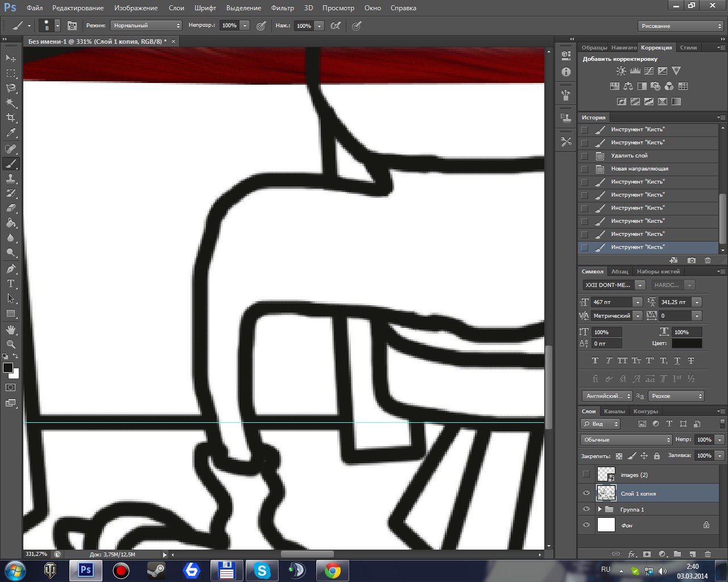Open Skype from the taskbar
The height and width of the screenshot is (582, 728).
click(x=262, y=571)
